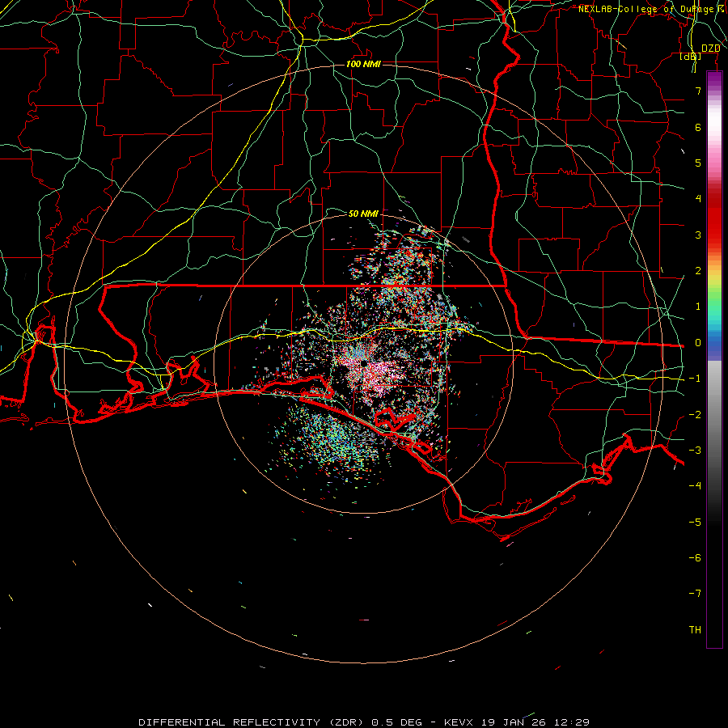Click "(ZDR)" in the footer caption
Screen dimensions: 728x728
346,722
